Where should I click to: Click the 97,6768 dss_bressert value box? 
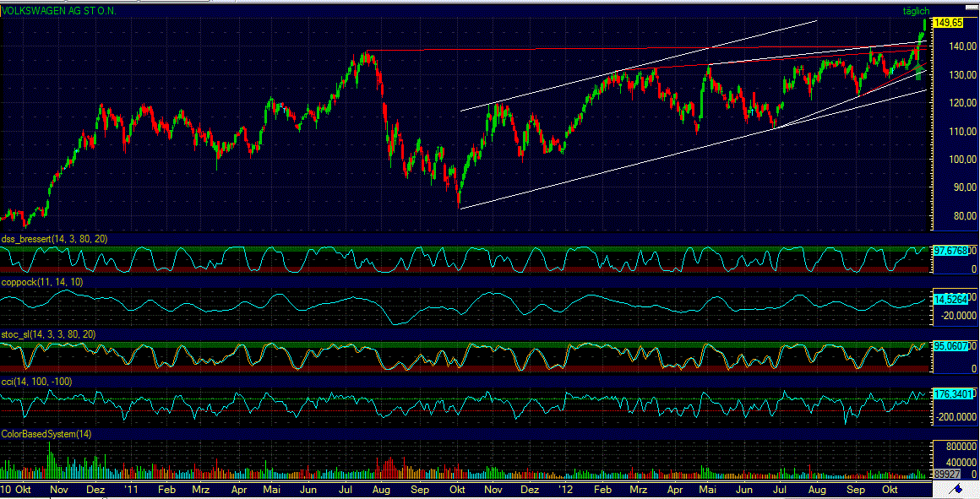tap(952, 249)
